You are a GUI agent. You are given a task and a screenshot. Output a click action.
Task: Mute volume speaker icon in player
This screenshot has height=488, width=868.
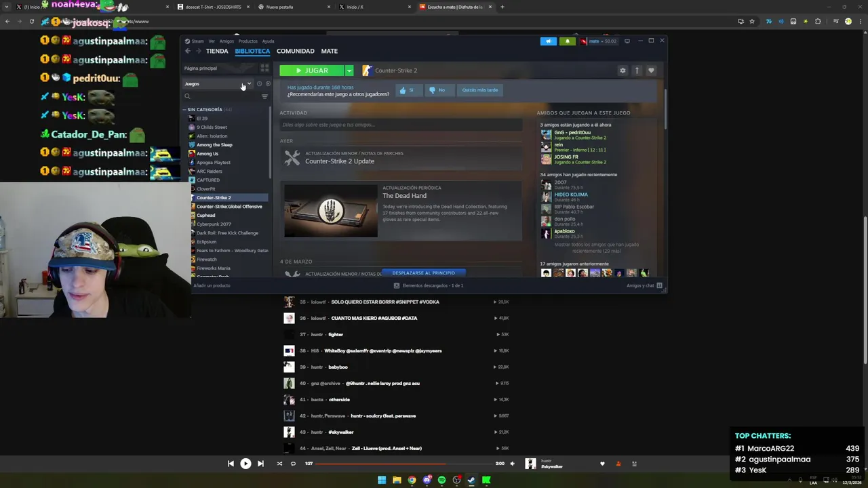pyautogui.click(x=512, y=464)
